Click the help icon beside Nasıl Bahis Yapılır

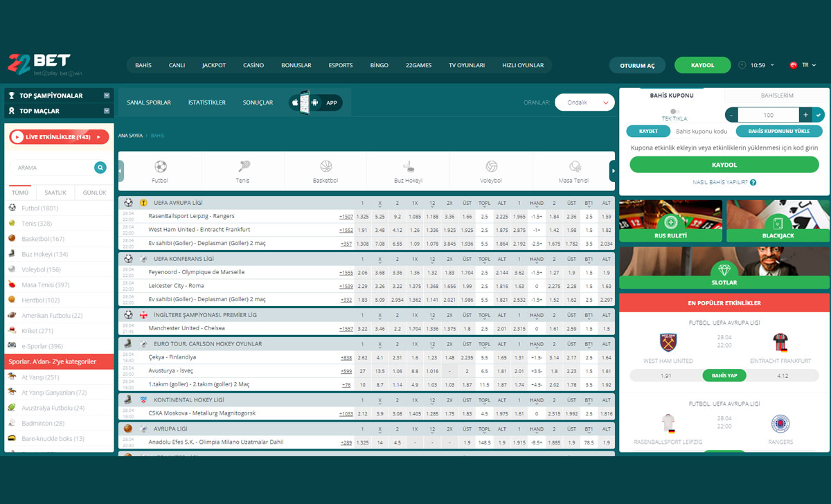(753, 183)
